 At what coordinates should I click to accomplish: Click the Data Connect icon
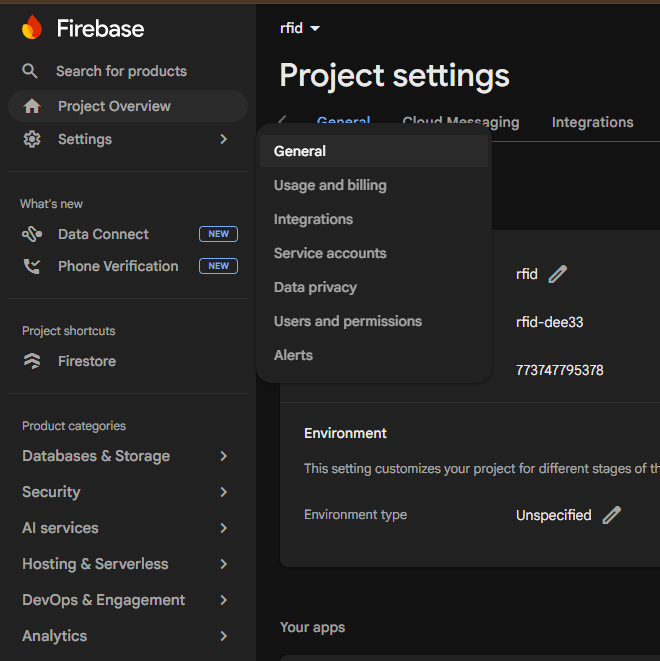(x=32, y=234)
